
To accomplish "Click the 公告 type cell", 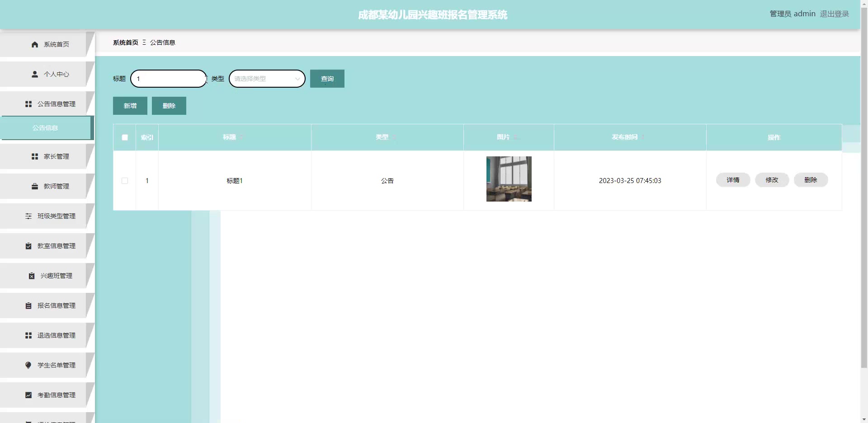I will coord(387,181).
